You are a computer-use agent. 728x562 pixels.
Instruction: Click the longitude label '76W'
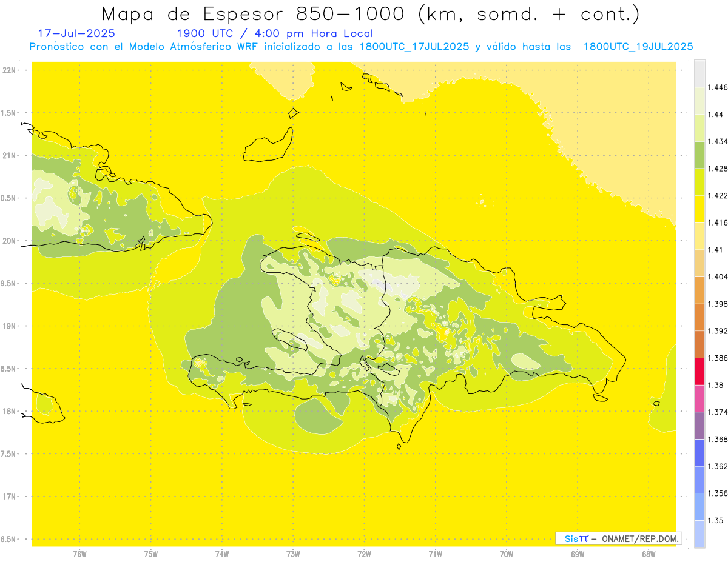pos(79,554)
